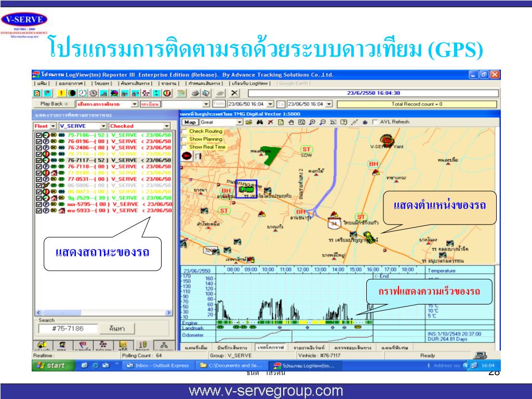Open C:\Documents and Se... taskbar item
This screenshot has width=532, height=399.
(x=232, y=365)
